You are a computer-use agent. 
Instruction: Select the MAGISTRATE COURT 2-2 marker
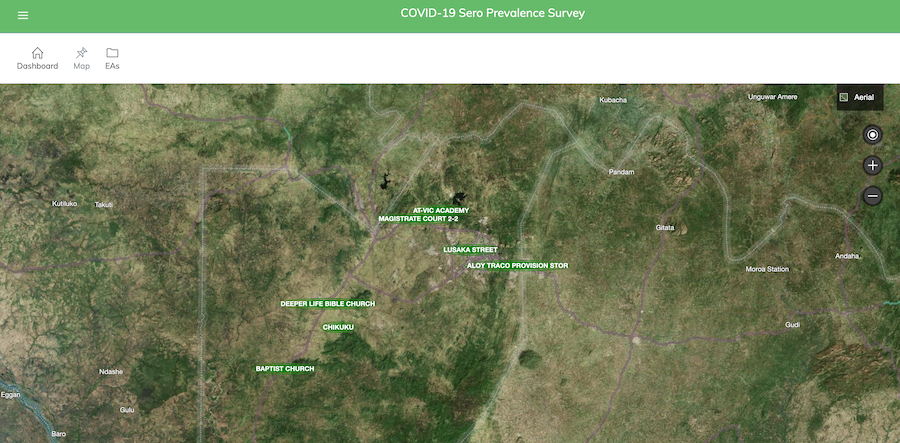pos(418,219)
